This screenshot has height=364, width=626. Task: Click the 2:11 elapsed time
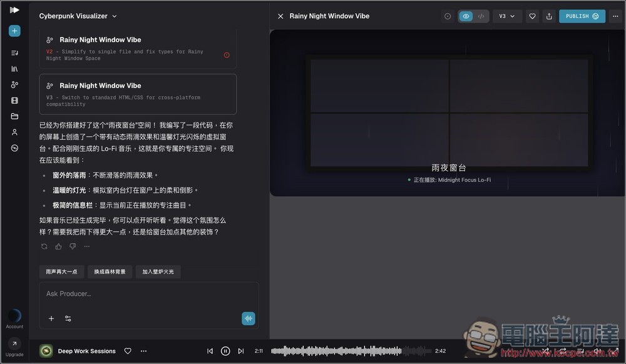click(x=259, y=351)
